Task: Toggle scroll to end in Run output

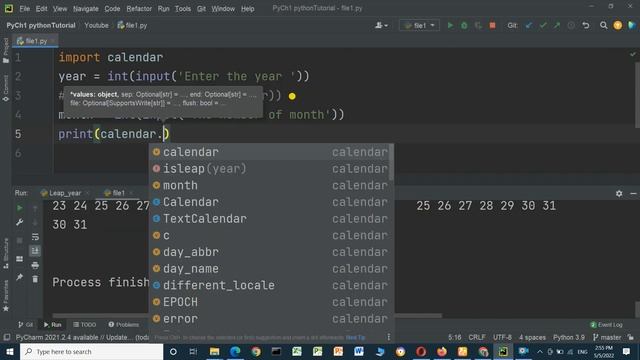Action: click(35, 251)
